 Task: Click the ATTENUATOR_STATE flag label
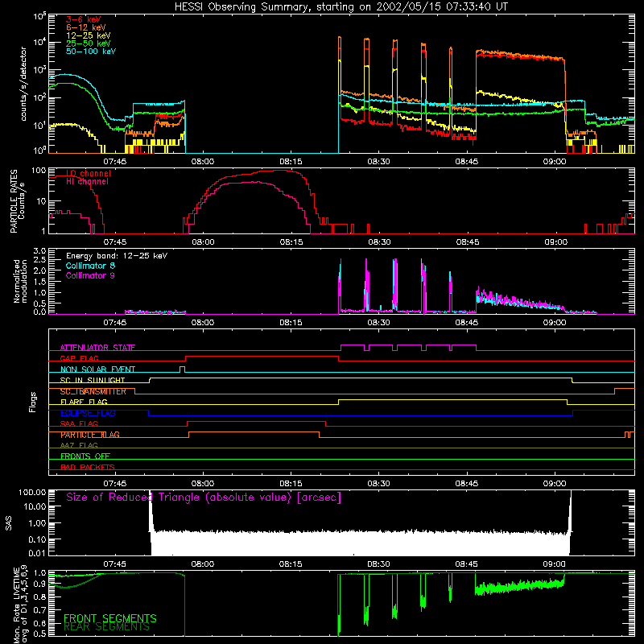pyautogui.click(x=97, y=348)
